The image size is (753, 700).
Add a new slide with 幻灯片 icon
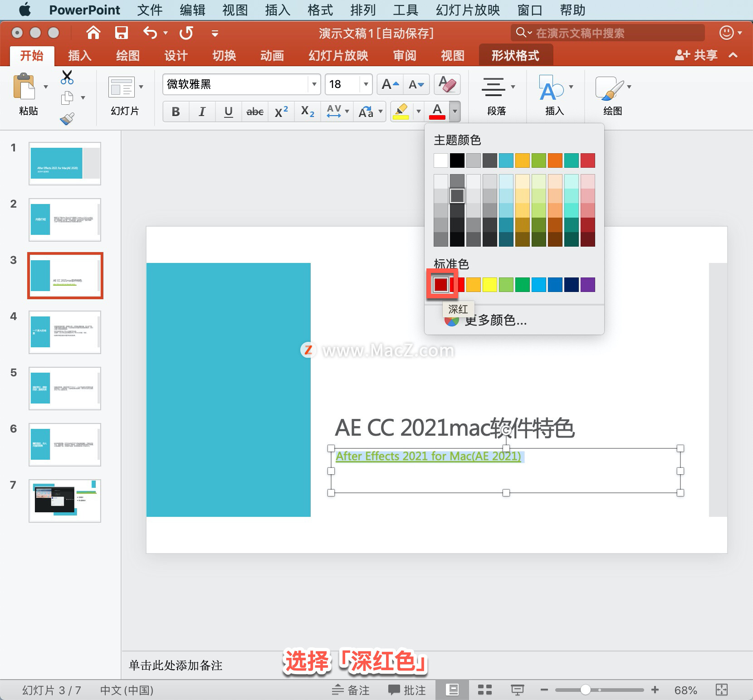click(122, 87)
